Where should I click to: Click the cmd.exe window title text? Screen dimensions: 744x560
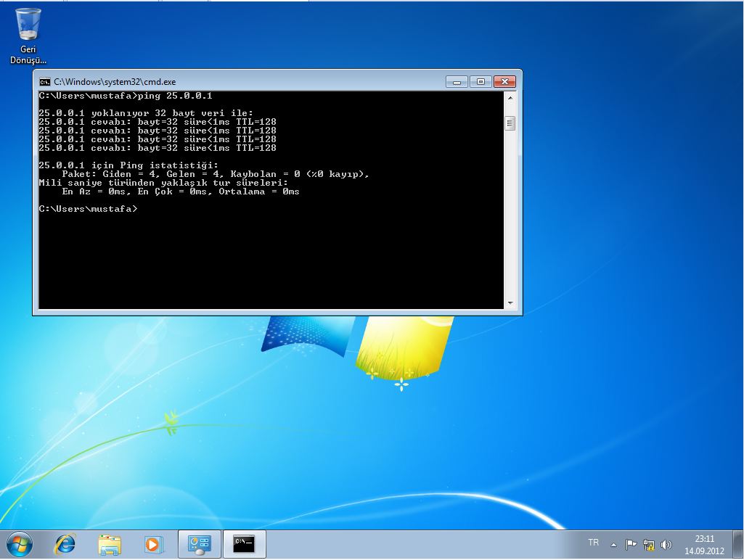[x=115, y=82]
